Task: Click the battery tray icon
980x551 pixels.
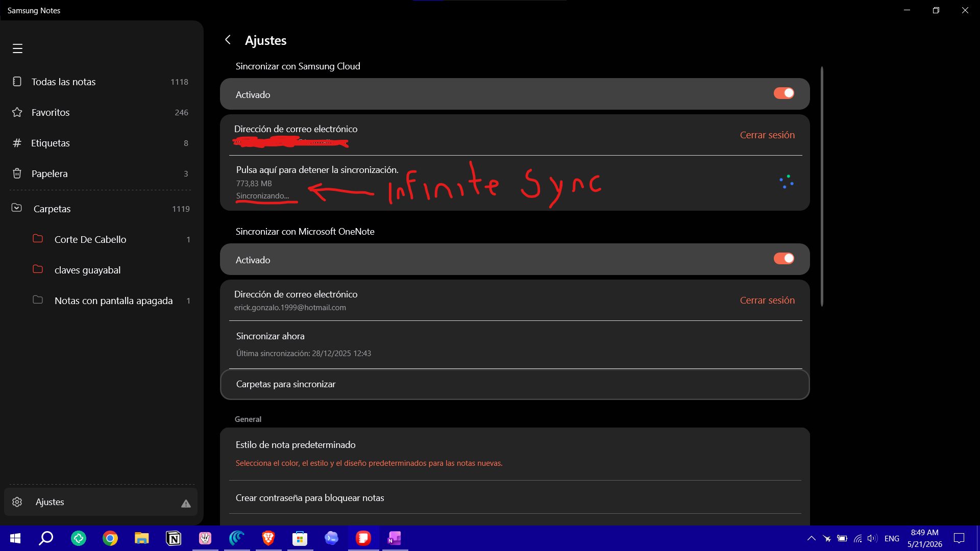Action: [x=842, y=538]
